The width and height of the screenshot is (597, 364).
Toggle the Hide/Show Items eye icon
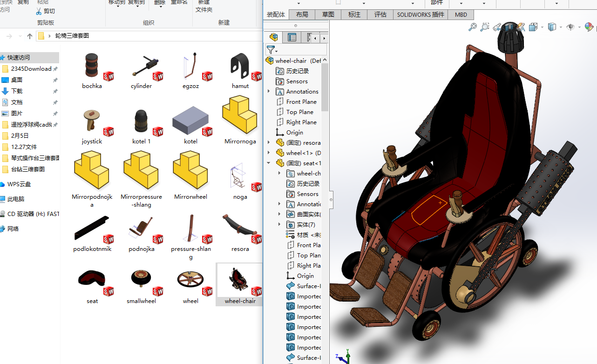[570, 27]
